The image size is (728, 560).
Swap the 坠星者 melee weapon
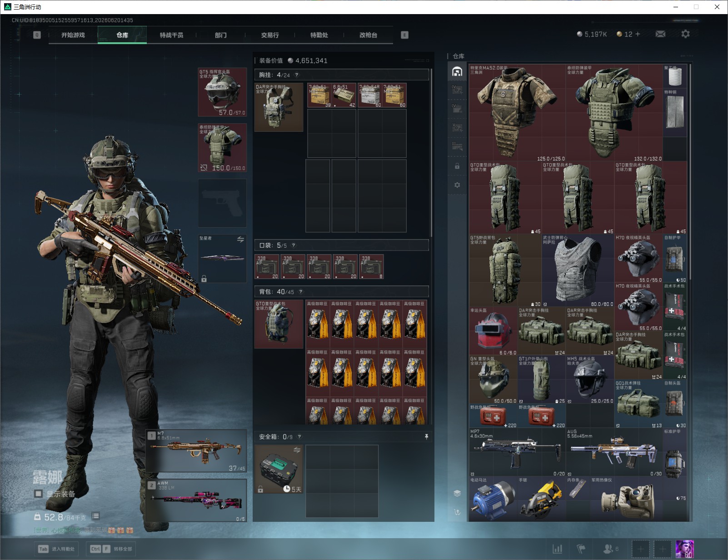pyautogui.click(x=240, y=240)
